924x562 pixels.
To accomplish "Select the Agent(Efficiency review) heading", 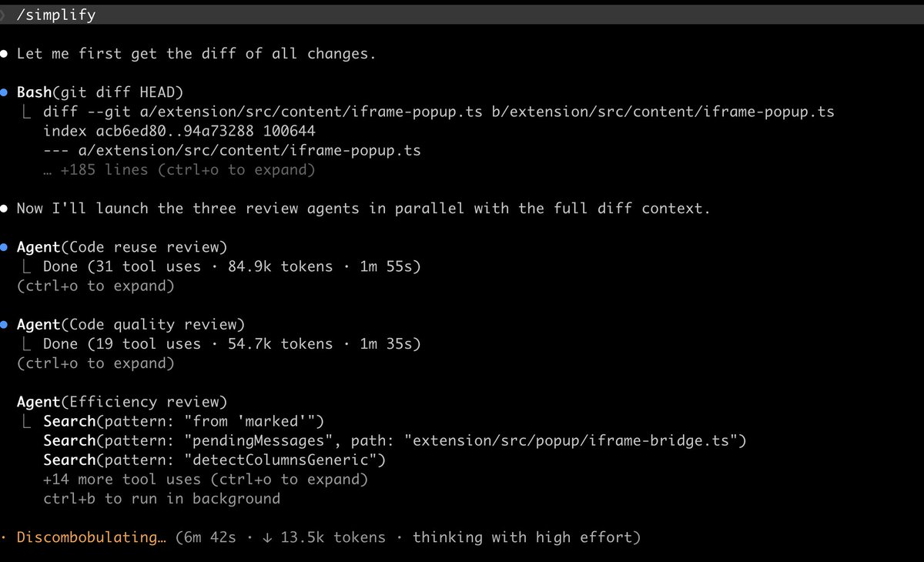I will (x=122, y=402).
